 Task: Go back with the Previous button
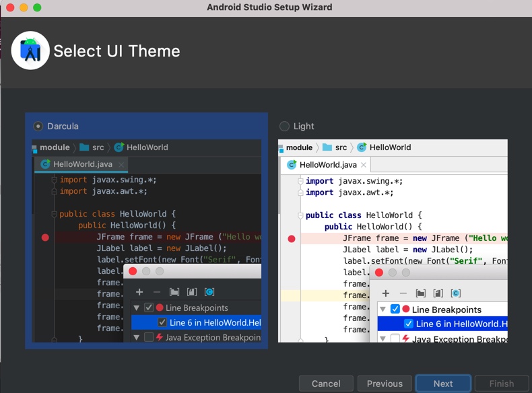pos(385,384)
